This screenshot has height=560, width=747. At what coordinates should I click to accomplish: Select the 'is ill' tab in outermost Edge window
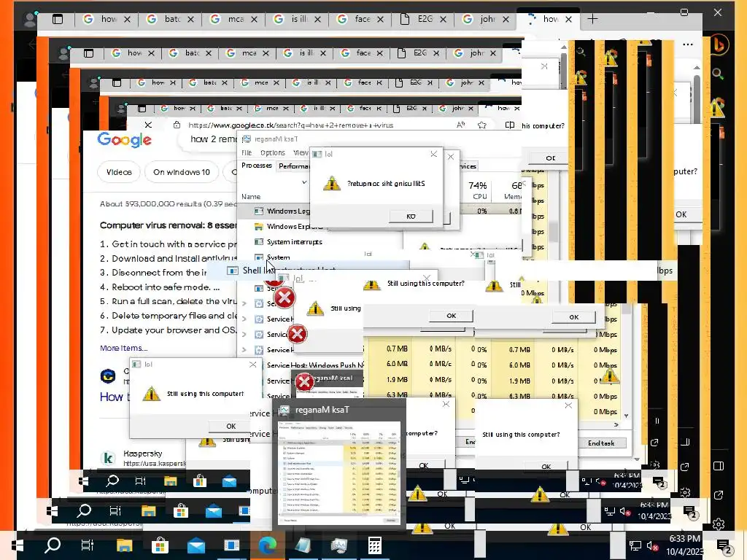[296, 19]
